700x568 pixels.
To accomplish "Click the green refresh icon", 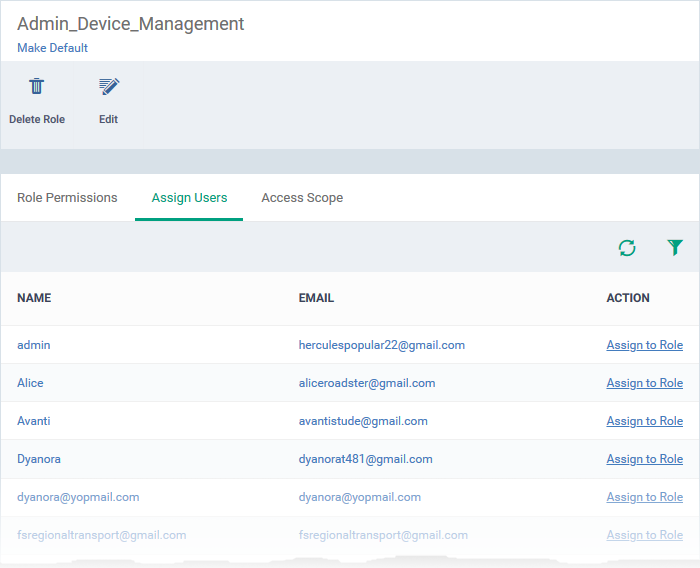I will point(627,248).
